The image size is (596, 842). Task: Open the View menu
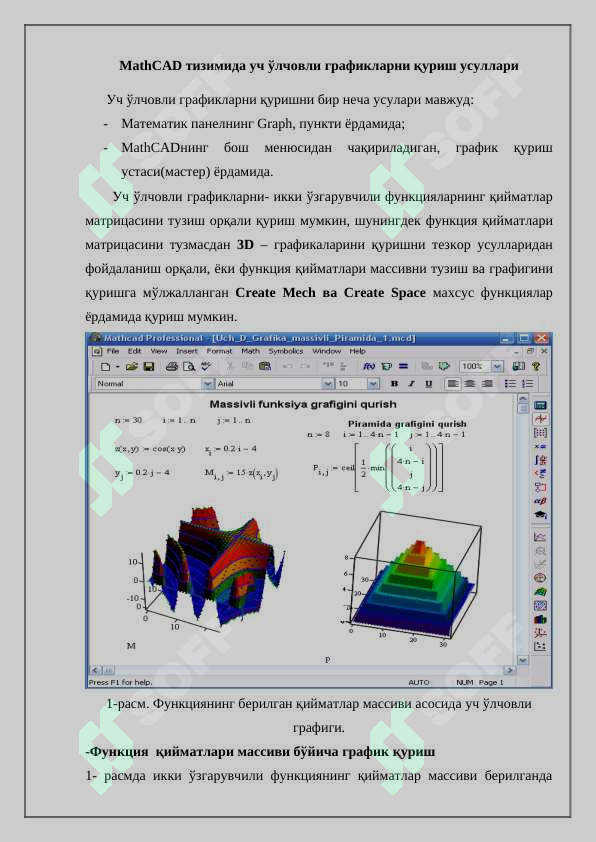click(158, 351)
